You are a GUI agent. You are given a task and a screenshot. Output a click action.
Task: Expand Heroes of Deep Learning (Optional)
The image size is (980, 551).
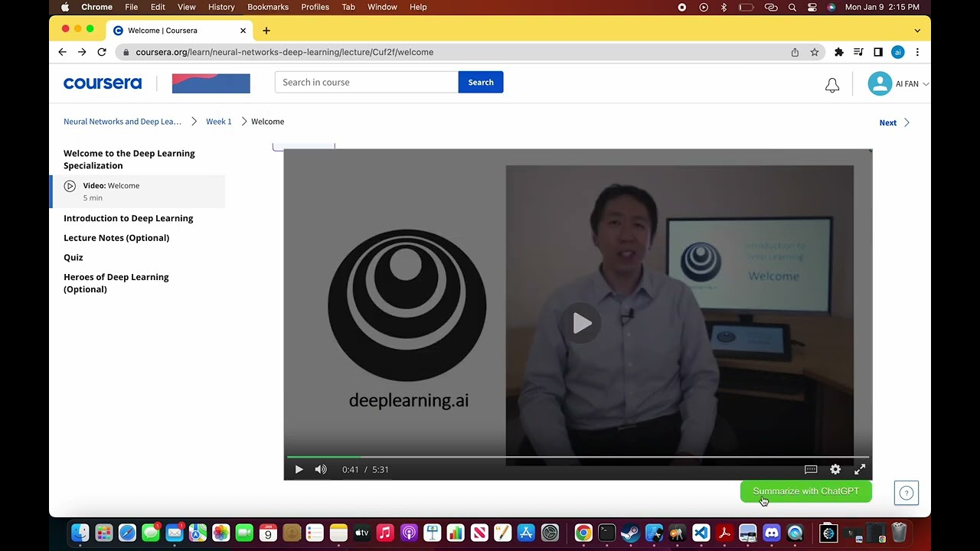pyautogui.click(x=116, y=283)
